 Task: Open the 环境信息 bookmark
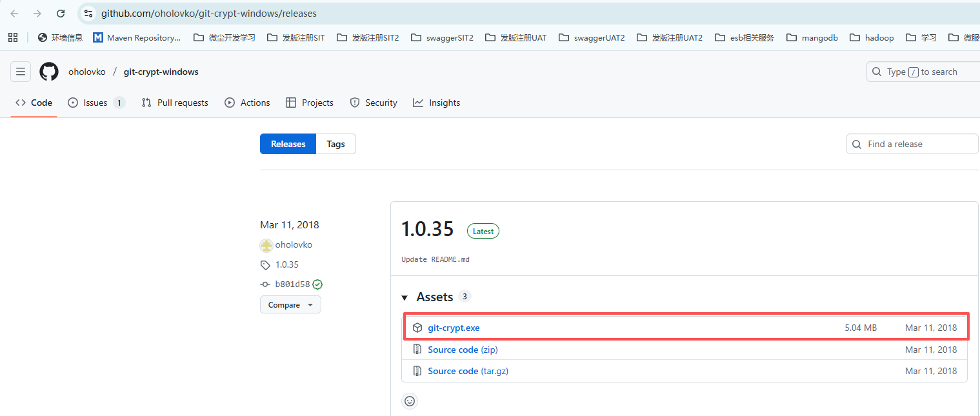click(x=61, y=37)
